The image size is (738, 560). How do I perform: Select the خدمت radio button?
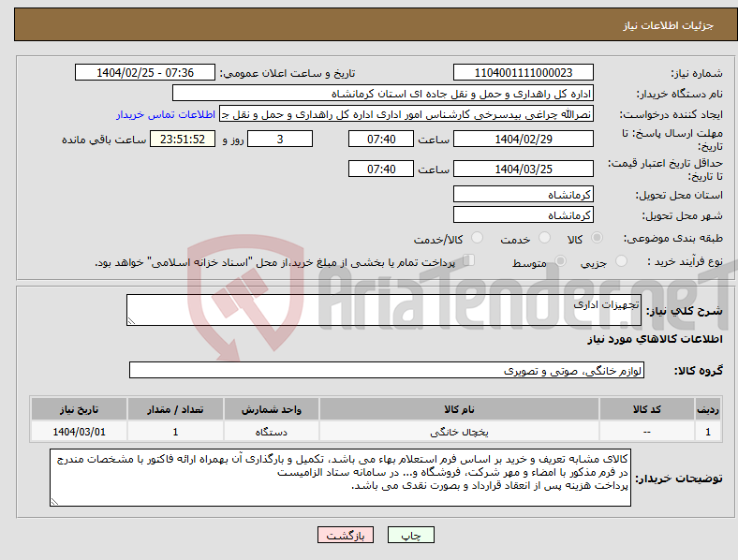tap(544, 238)
